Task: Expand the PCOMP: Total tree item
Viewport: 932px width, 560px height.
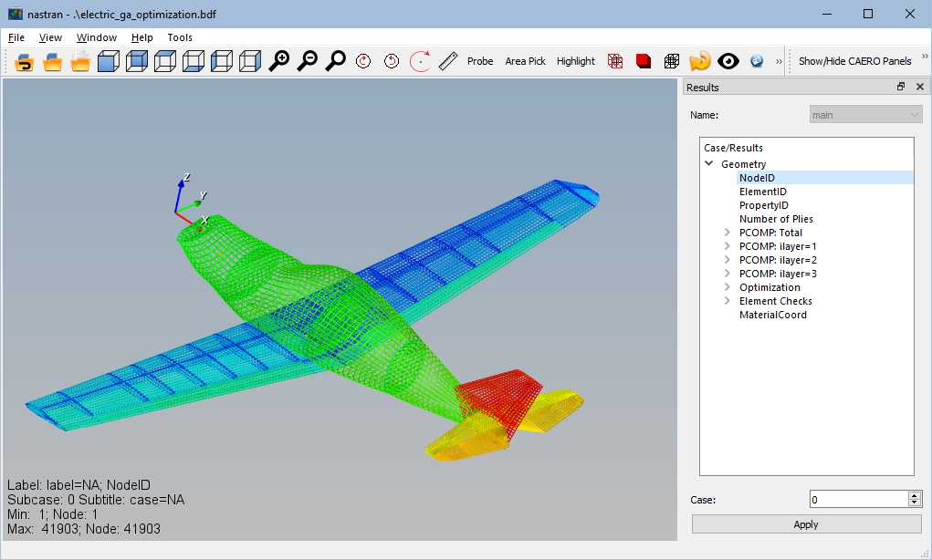Action: pos(728,233)
